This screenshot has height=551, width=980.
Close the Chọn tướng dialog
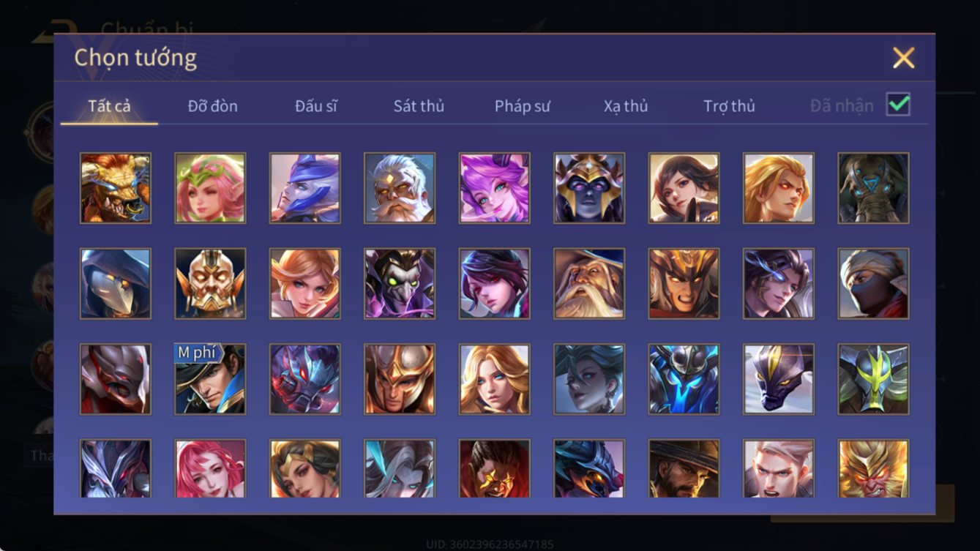click(903, 58)
